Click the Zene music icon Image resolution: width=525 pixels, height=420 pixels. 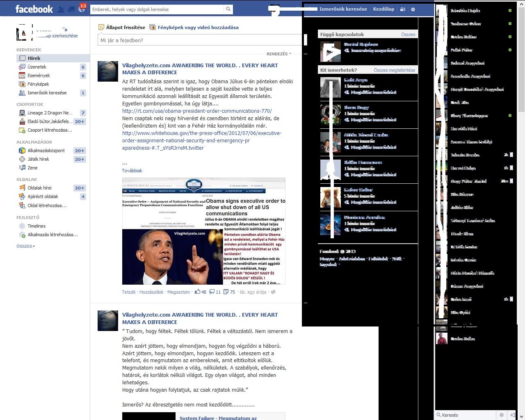pyautogui.click(x=22, y=168)
